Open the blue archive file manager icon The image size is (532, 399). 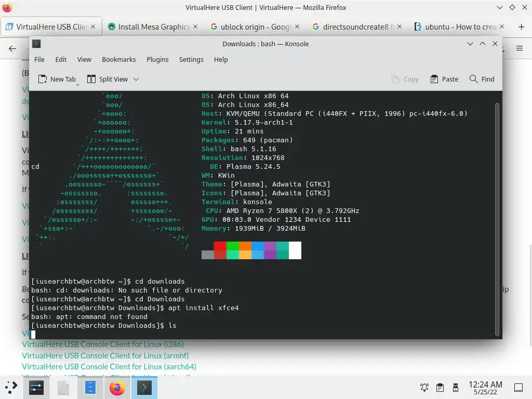[90, 388]
